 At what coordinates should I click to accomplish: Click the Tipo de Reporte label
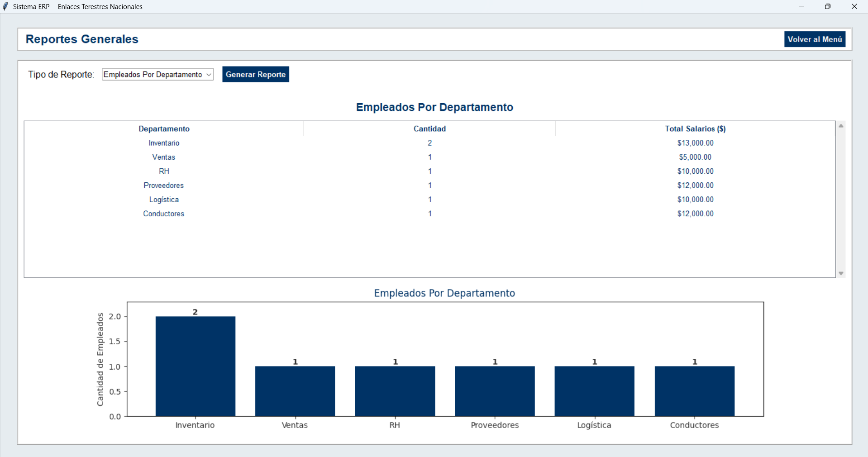click(x=61, y=75)
